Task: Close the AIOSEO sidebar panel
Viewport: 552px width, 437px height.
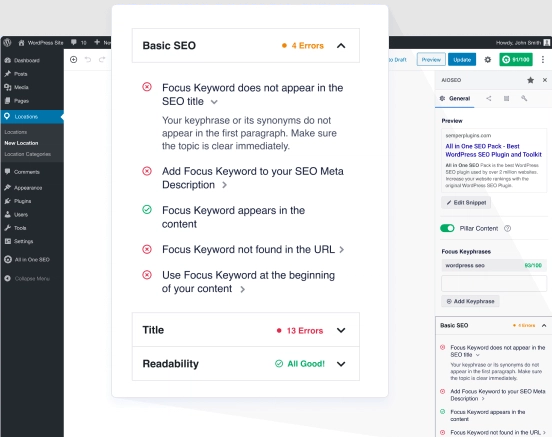Action: [x=545, y=80]
